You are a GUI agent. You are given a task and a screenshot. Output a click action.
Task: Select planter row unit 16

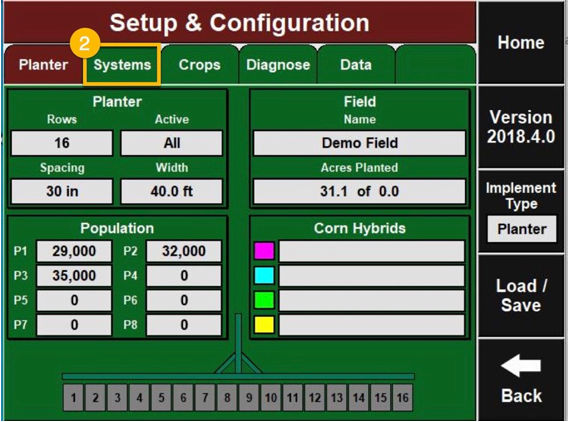click(x=402, y=398)
